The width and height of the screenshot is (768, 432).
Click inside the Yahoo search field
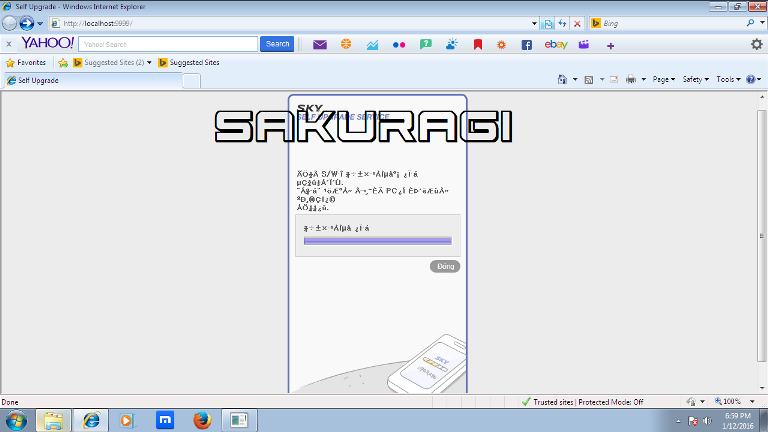[167, 44]
